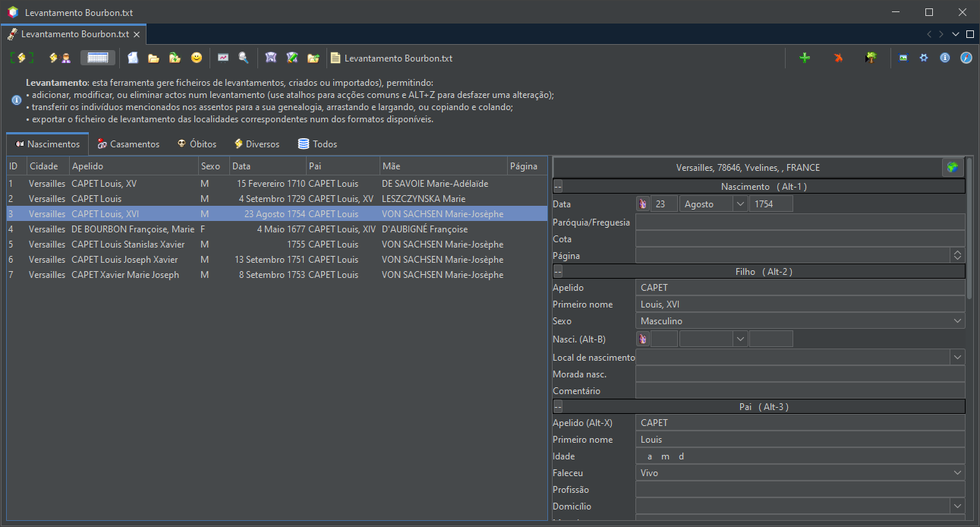Image resolution: width=980 pixels, height=527 pixels.
Task: Click the Pai Apelido (Alt-X) field
Action: pyautogui.click(x=800, y=423)
